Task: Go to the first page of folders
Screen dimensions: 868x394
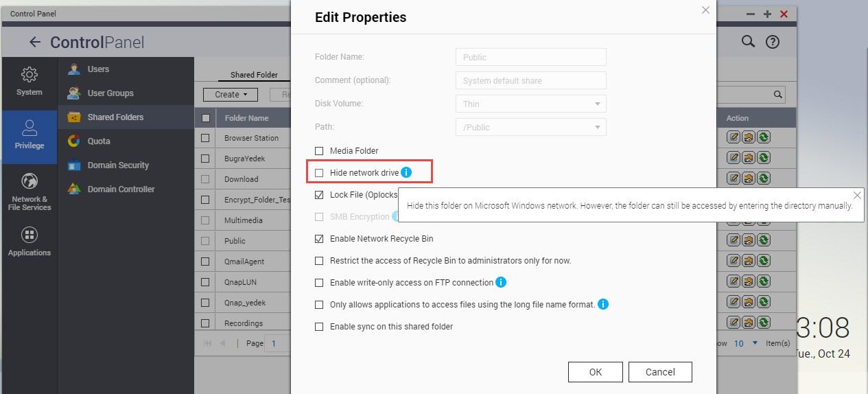Action: [208, 343]
